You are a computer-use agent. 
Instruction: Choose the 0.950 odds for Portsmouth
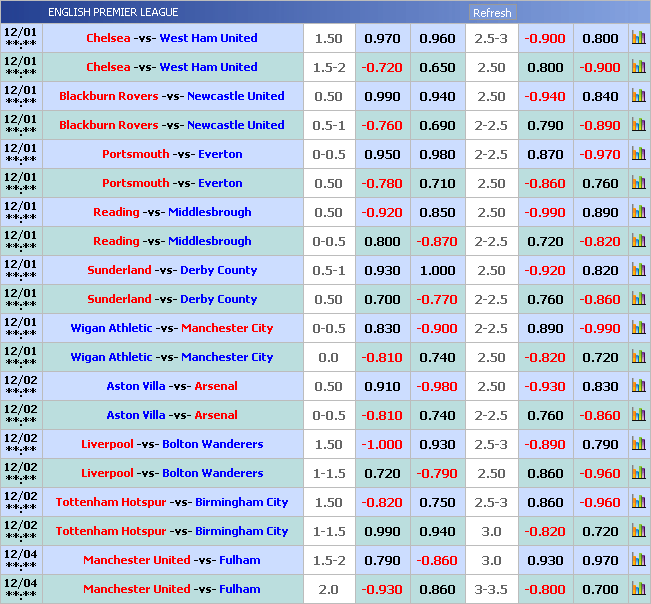[x=382, y=155]
